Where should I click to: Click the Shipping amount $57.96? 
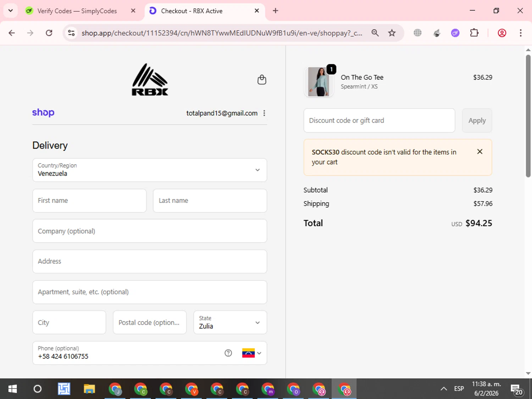[483, 204]
